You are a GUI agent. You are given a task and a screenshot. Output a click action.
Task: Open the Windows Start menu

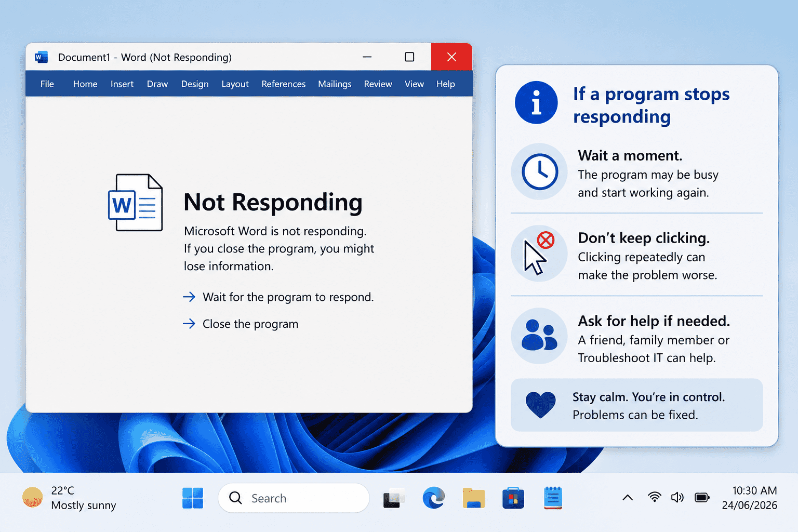[193, 498]
